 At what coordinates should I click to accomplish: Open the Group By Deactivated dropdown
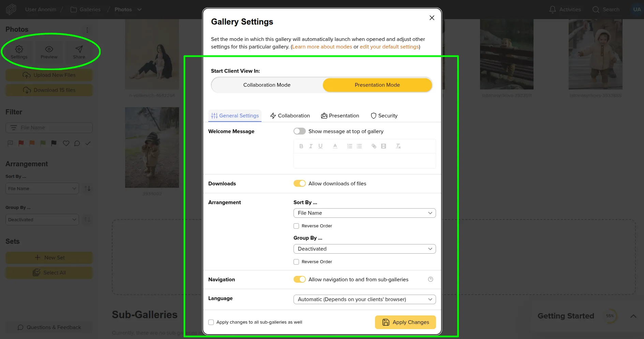364,249
